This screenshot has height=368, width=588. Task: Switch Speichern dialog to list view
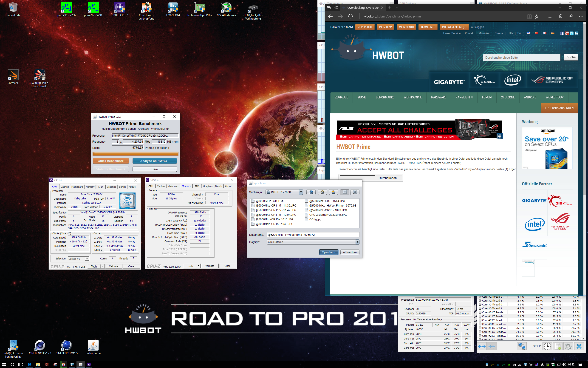pos(345,192)
